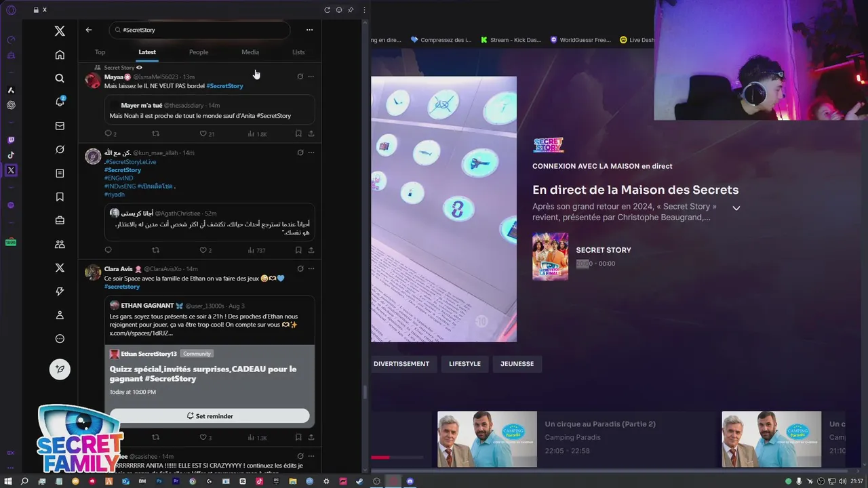This screenshot has width=868, height=488.
Task: Click the X panel vertical scrollbar
Action: (x=366, y=392)
